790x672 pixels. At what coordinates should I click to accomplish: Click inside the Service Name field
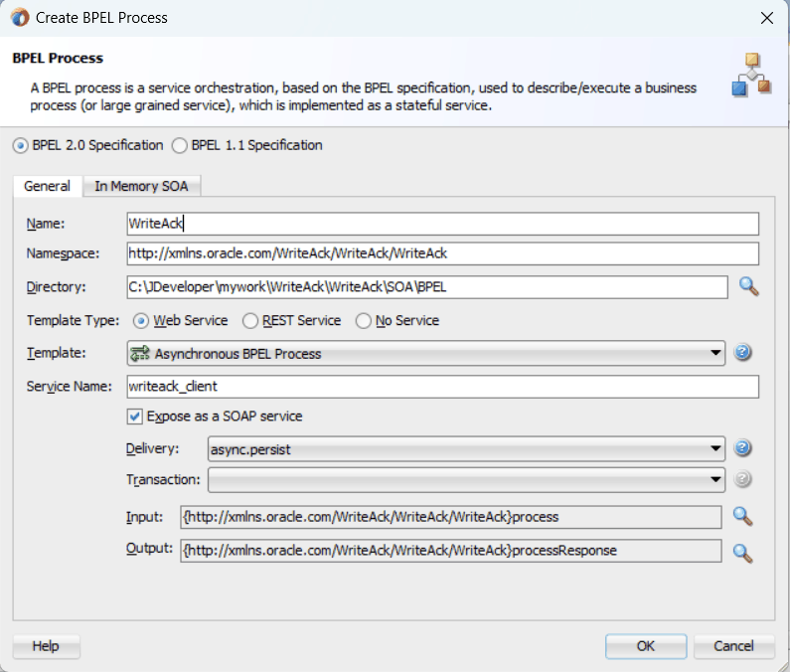(x=443, y=387)
